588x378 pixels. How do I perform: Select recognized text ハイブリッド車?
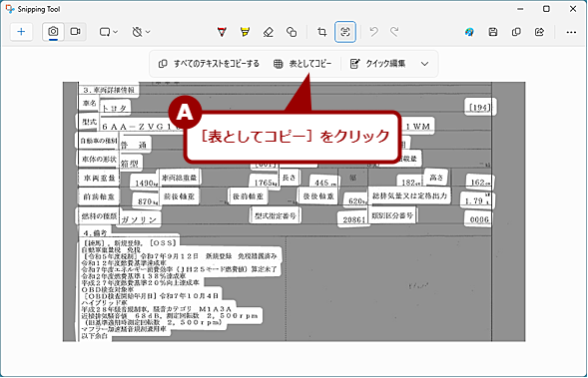point(104,302)
